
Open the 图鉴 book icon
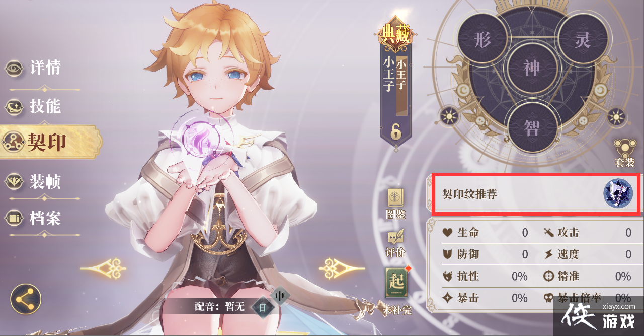click(395, 198)
